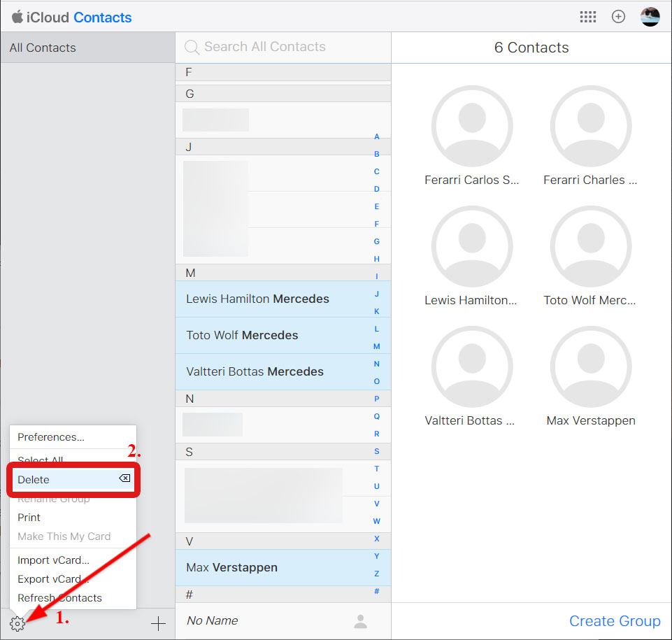This screenshot has height=640, width=672.
Task: Jump to letter K in index
Action: [x=377, y=311]
